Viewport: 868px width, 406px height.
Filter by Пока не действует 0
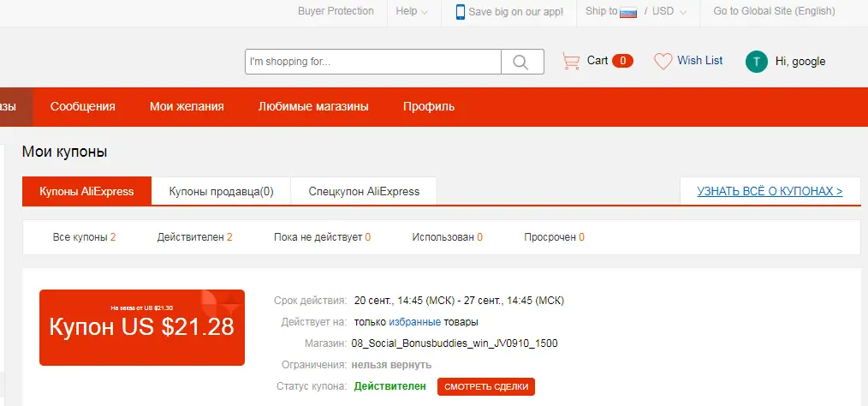(x=322, y=237)
